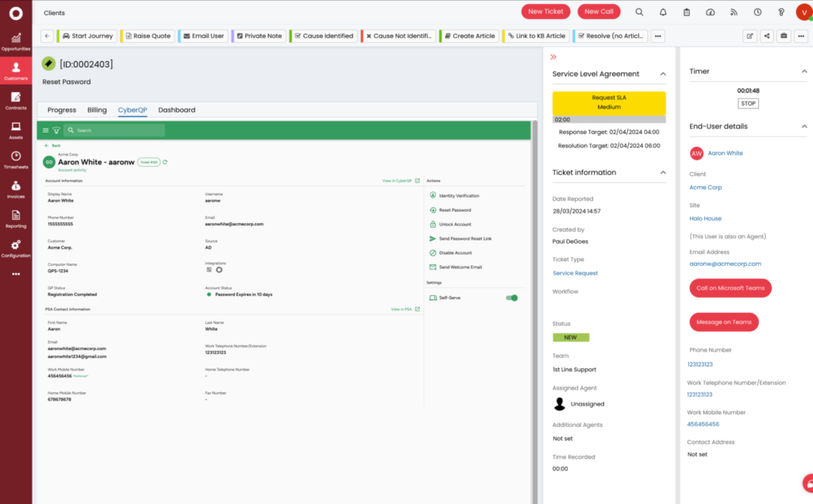
Task: Open Timesheets in the left sidebar
Action: (x=16, y=160)
